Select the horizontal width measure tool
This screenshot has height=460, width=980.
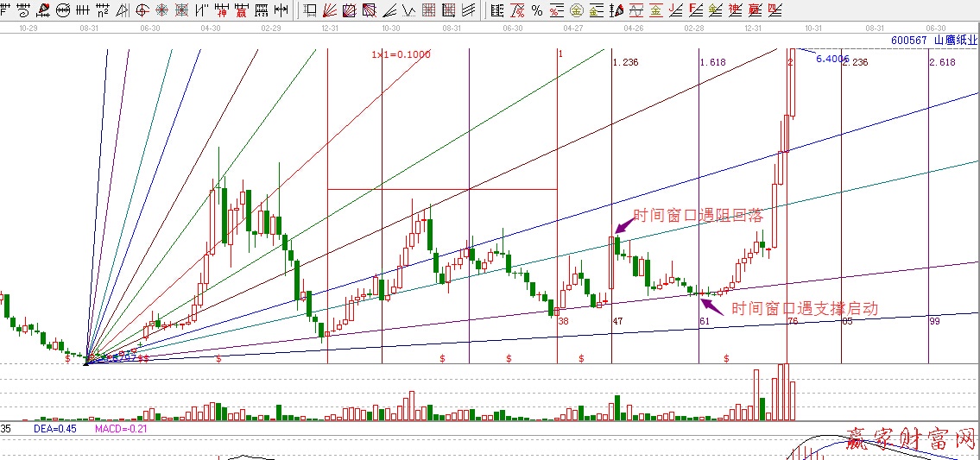tap(281, 10)
